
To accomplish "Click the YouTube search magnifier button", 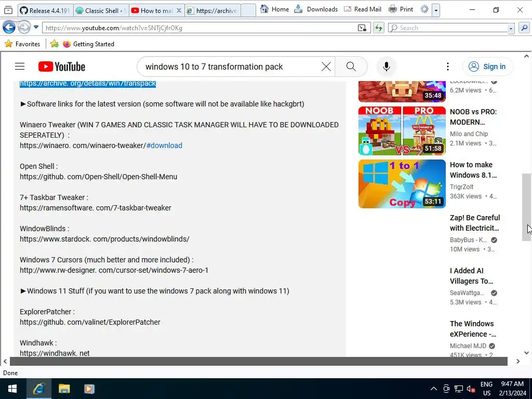I will point(351,66).
